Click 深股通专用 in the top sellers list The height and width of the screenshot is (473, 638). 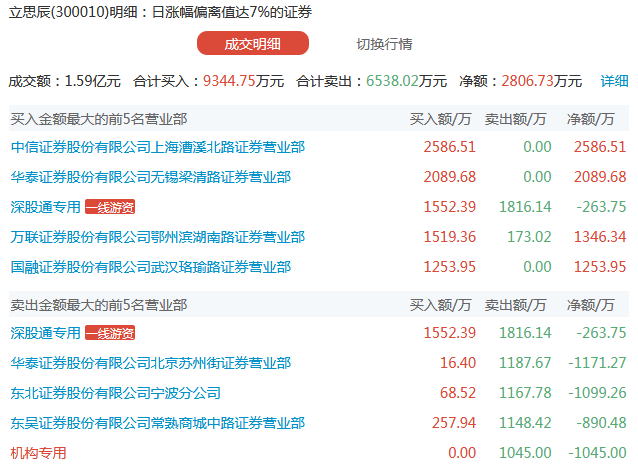45,333
